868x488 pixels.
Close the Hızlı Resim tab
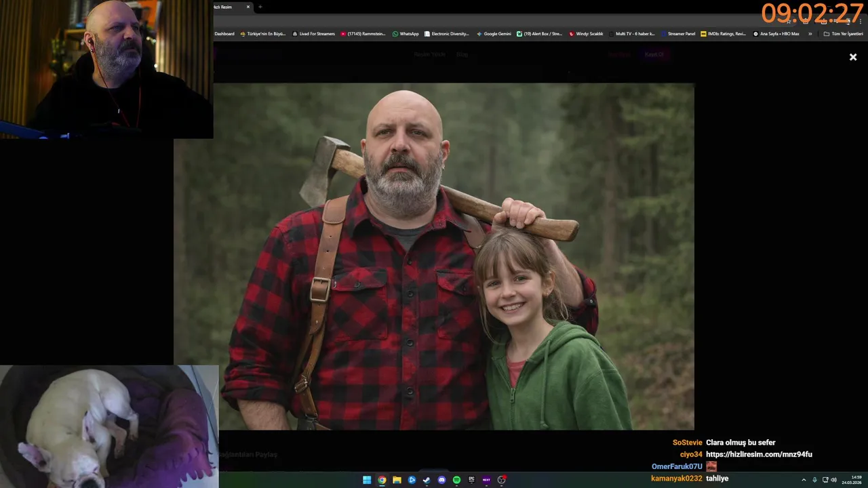pyautogui.click(x=248, y=7)
